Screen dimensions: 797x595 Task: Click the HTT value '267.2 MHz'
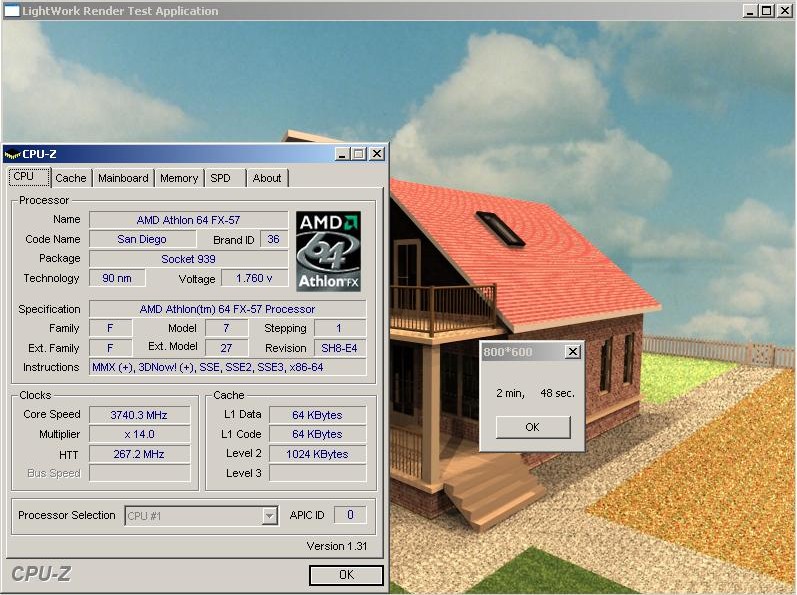pyautogui.click(x=139, y=454)
